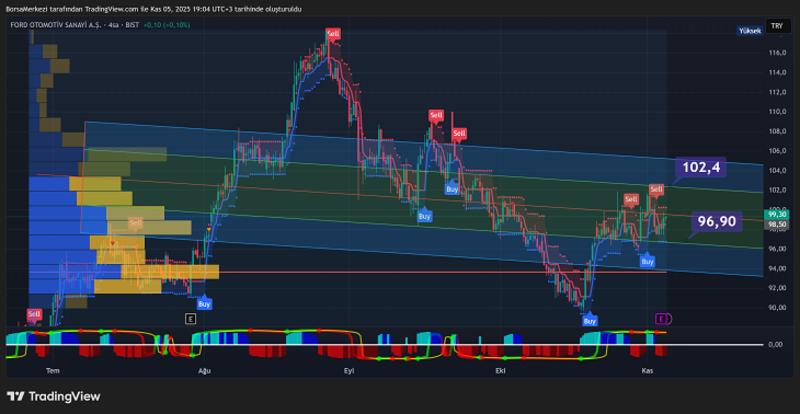800x414 pixels.
Task: Click the Yüksek high price label
Action: (749, 32)
